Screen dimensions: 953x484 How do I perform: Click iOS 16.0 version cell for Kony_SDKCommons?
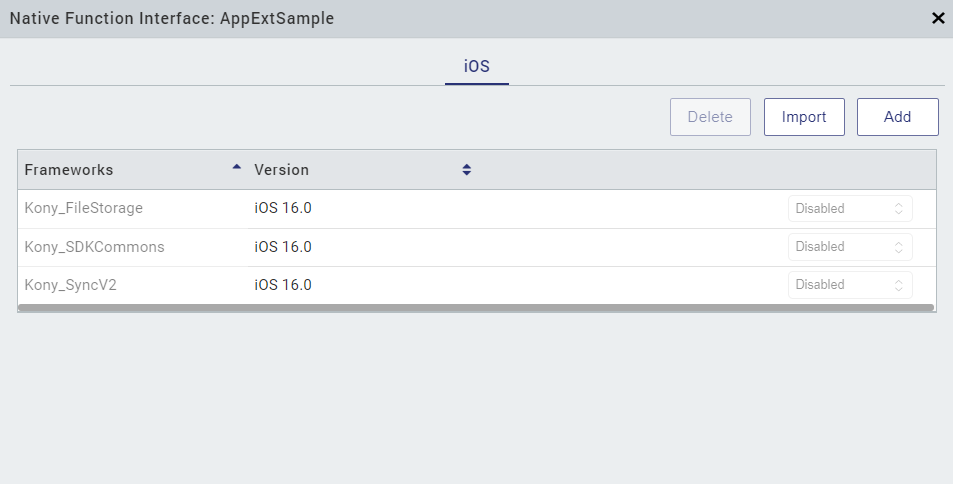283,247
